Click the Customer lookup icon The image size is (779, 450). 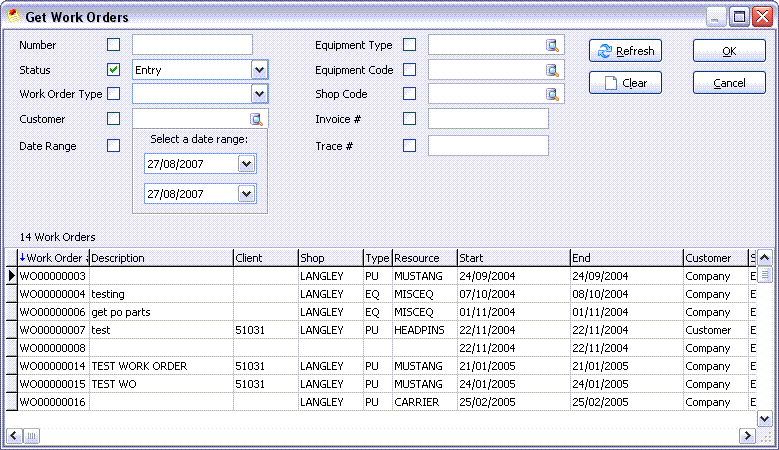[257, 119]
